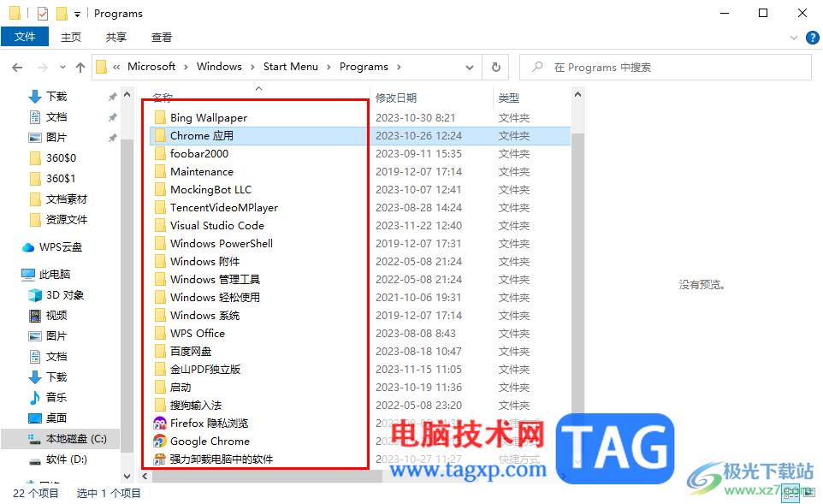Expand chevron after Programs breadcrumb
The height and width of the screenshot is (504, 823).
(x=399, y=68)
